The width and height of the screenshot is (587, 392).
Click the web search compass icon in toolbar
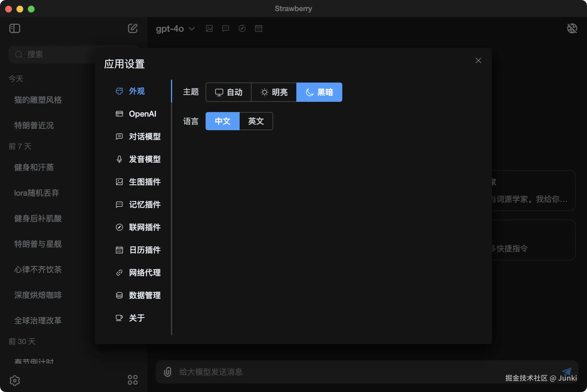click(242, 28)
